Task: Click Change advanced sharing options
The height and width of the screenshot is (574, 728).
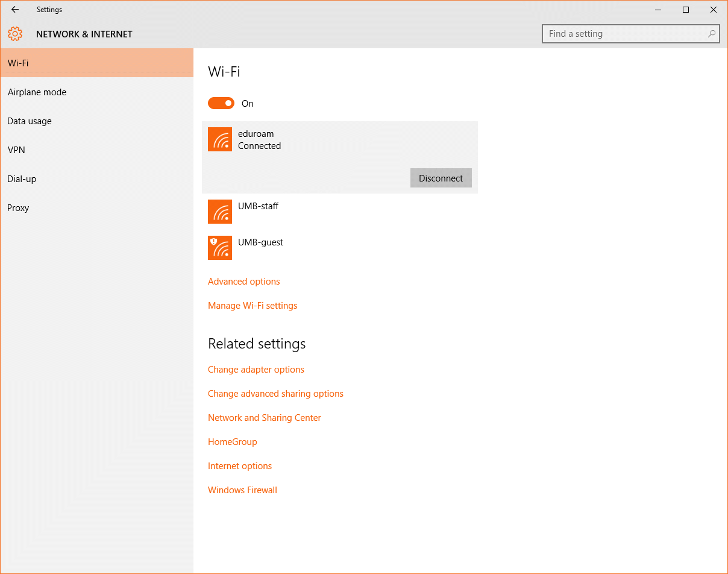Action: (x=275, y=394)
